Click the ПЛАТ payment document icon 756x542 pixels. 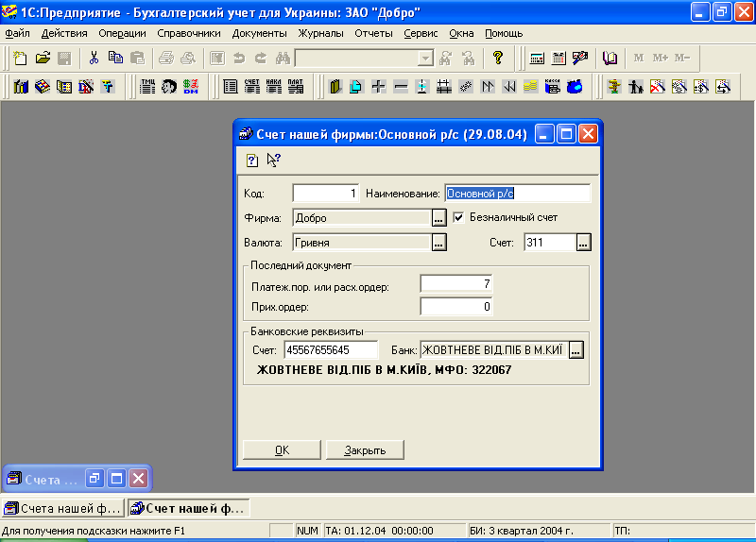296,87
